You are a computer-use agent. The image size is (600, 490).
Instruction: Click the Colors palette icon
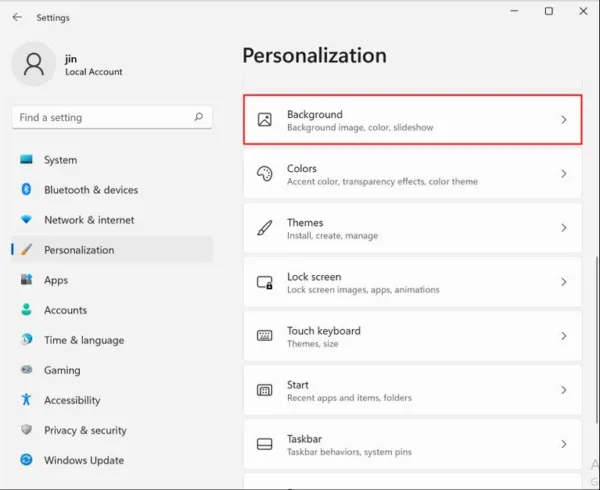[264, 174]
